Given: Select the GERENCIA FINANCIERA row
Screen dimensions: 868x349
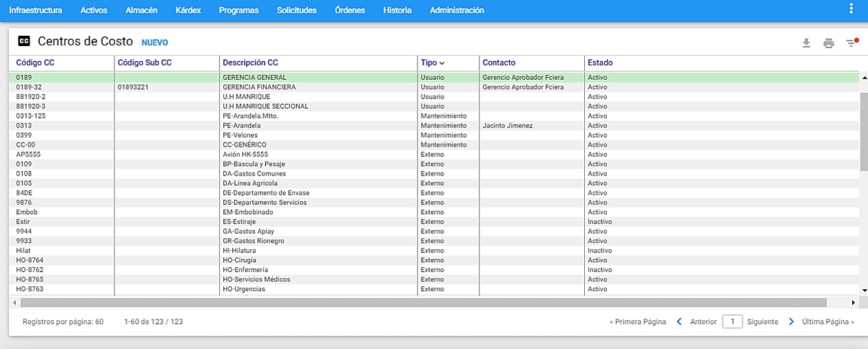Looking at the screenshot, I should pyautogui.click(x=434, y=87).
